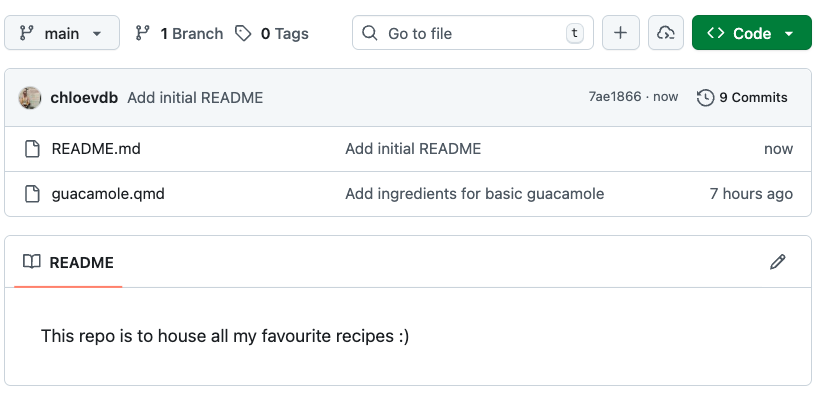This screenshot has height=408, width=822.
Task: Open the cloud codespaces icon button
Action: coord(665,33)
